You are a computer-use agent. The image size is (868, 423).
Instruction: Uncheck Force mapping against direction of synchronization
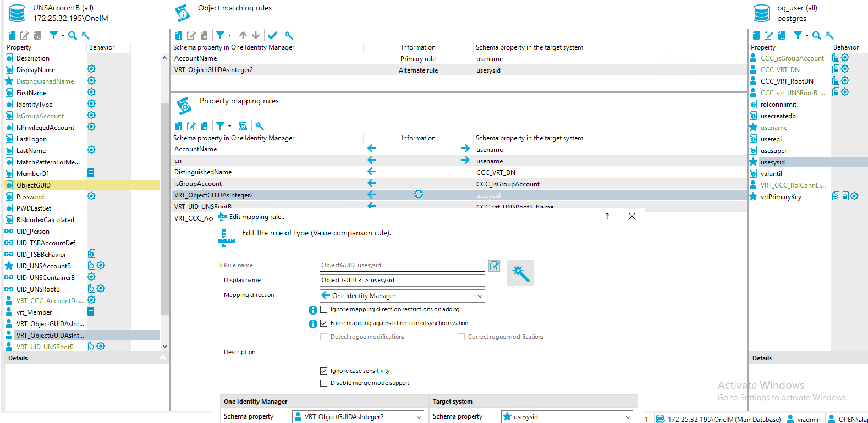[x=324, y=323]
